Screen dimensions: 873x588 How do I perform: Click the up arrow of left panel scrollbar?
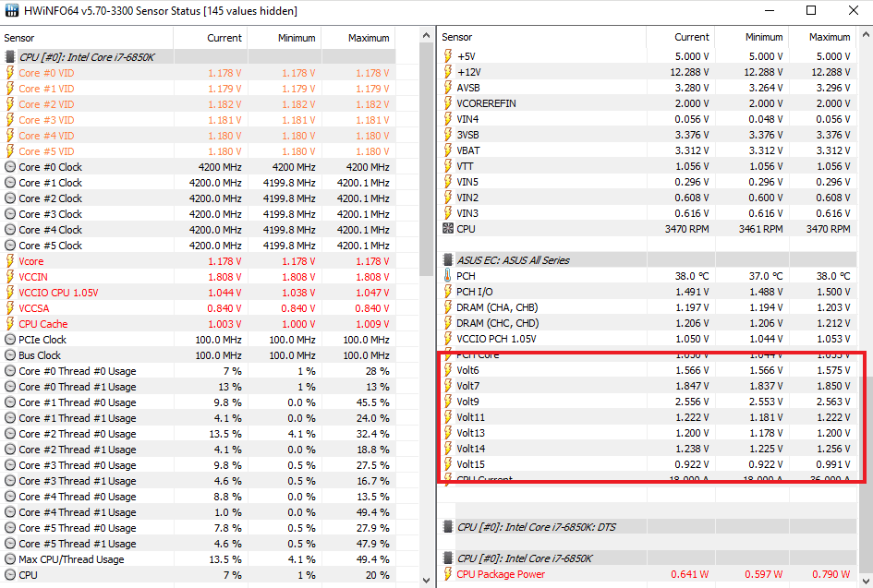pyautogui.click(x=427, y=36)
